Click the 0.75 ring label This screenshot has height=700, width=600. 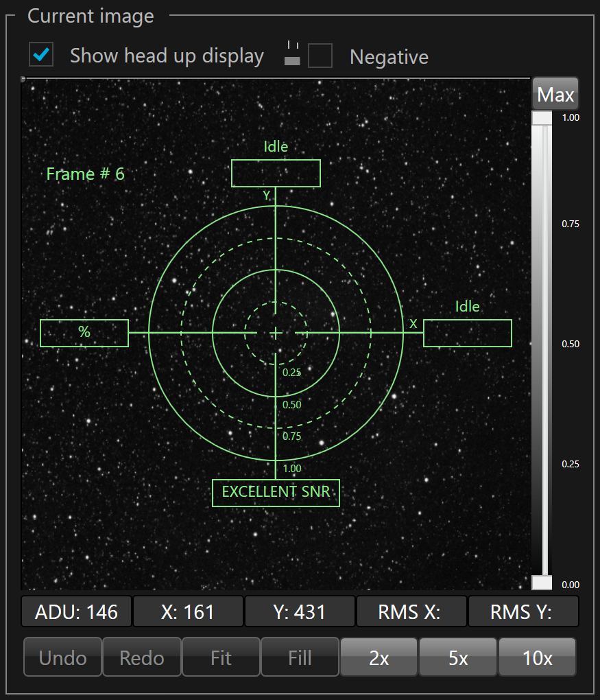click(x=291, y=436)
